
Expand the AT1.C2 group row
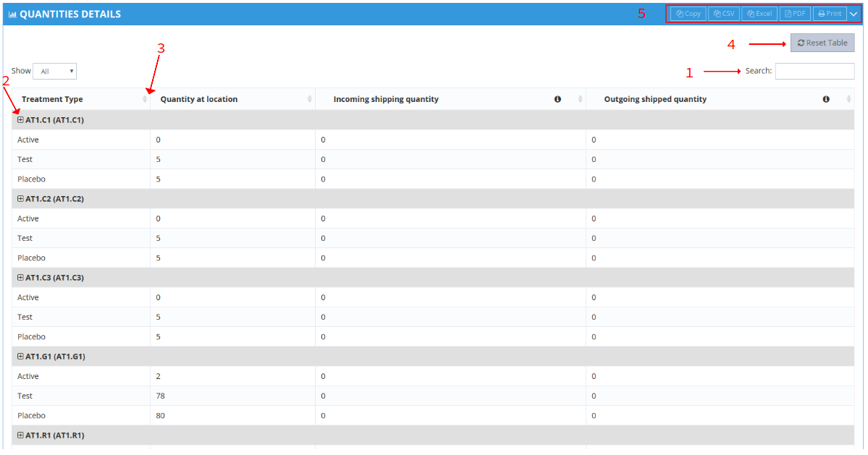pyautogui.click(x=20, y=198)
